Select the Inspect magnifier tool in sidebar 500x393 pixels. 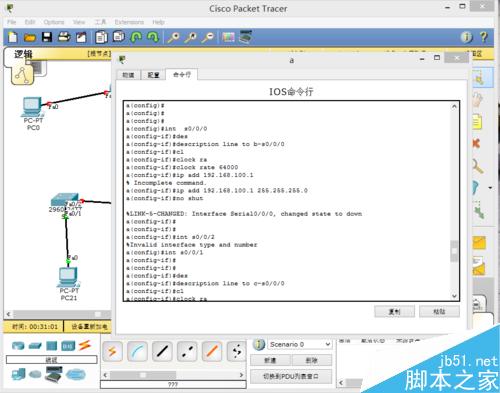click(478, 166)
